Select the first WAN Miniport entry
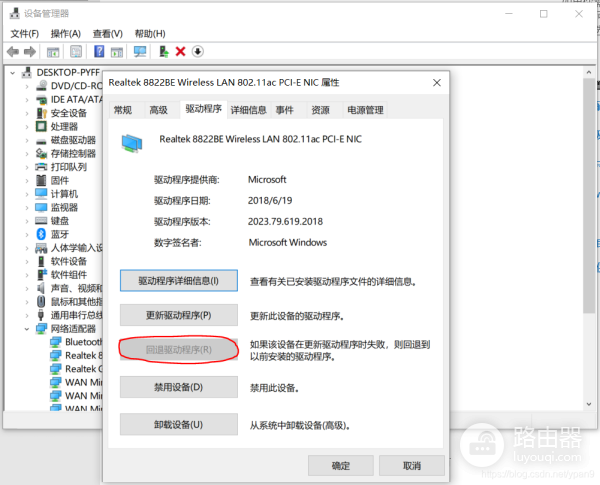This screenshot has height=485, width=600. (77, 382)
